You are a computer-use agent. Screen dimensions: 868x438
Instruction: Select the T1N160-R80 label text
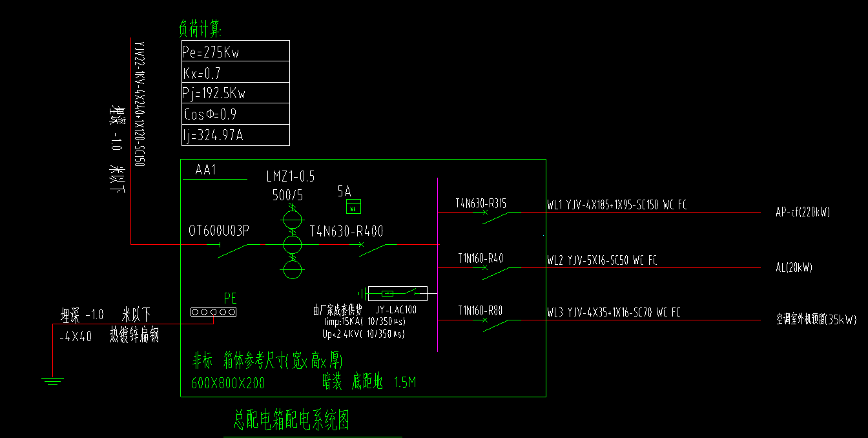coord(480,311)
